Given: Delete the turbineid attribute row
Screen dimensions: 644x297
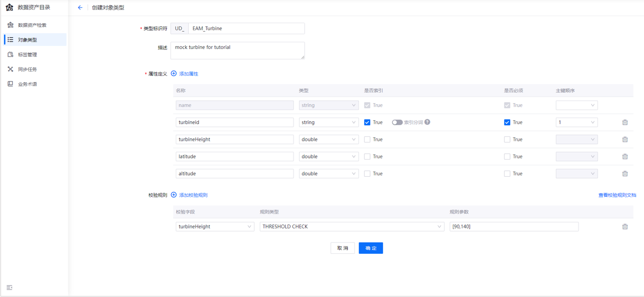Looking at the screenshot, I should pyautogui.click(x=625, y=122).
